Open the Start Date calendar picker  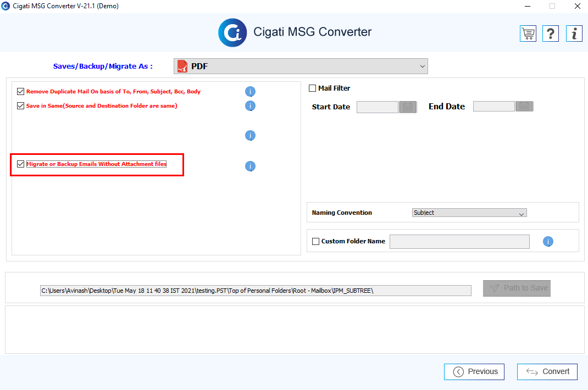pos(408,107)
